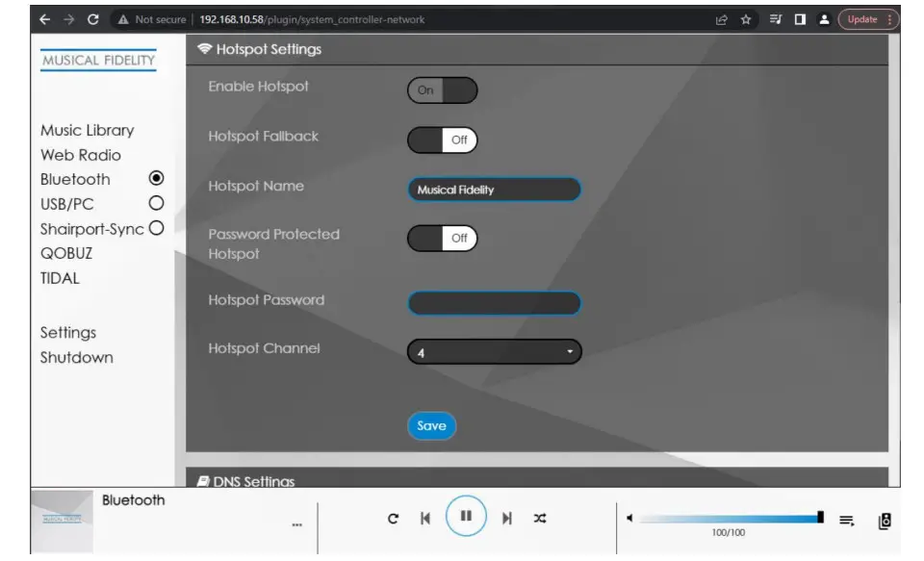Toggle the Hotspot Fallback switch
Screen dimensions: 924x561
pyautogui.click(x=442, y=140)
